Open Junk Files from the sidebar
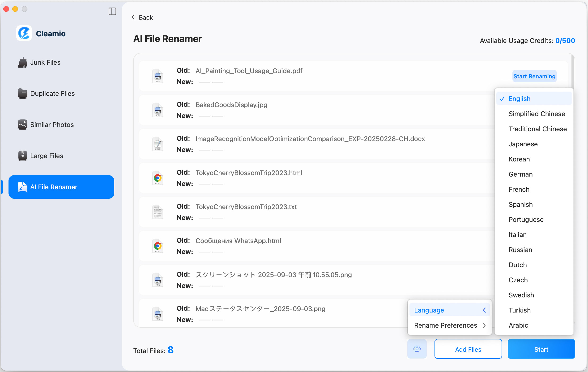 [45, 62]
